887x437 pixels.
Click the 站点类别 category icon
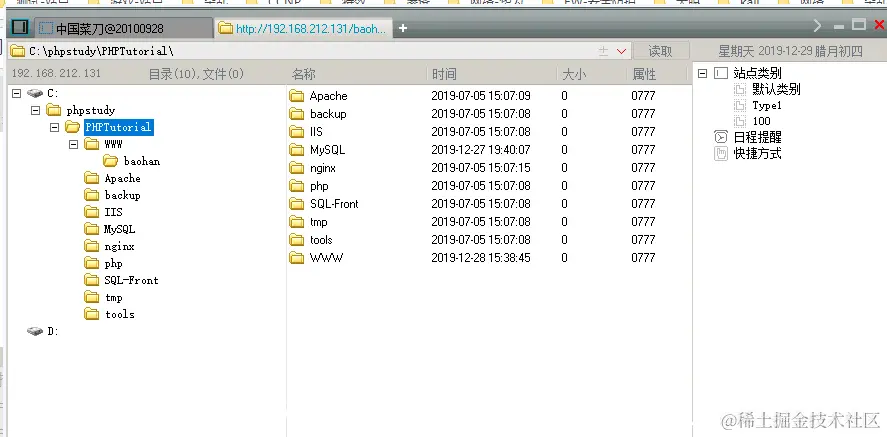[x=721, y=73]
